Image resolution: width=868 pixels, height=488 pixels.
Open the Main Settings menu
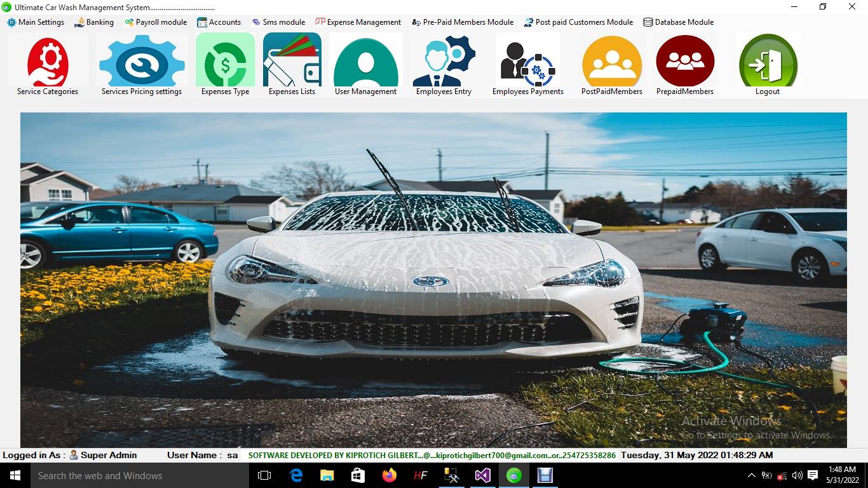35,22
